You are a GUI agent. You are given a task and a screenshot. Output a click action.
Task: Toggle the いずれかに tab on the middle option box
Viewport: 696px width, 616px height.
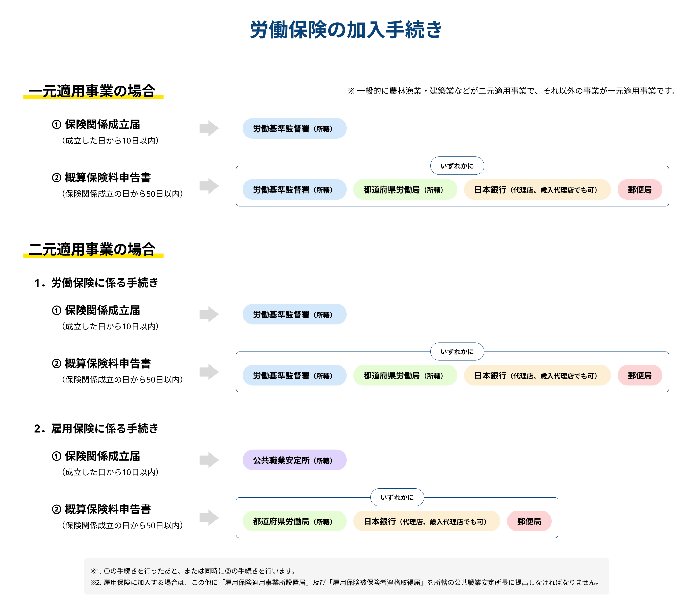click(x=458, y=352)
